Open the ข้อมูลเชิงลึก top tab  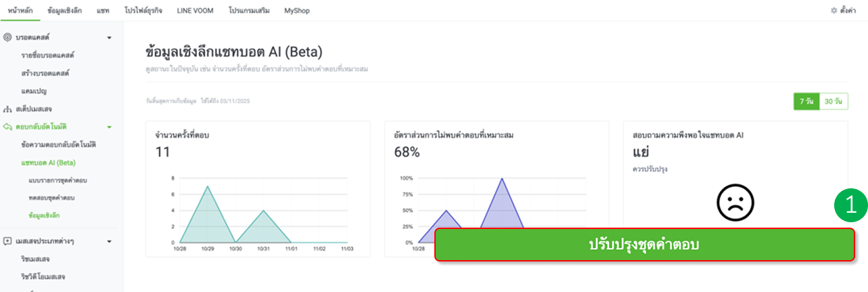[x=65, y=11]
